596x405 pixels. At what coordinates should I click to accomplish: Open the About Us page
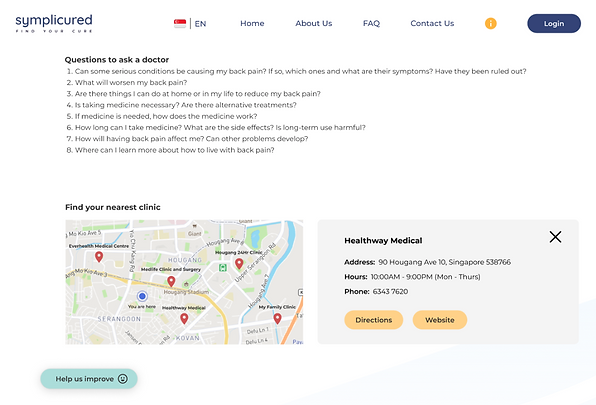pyautogui.click(x=314, y=24)
